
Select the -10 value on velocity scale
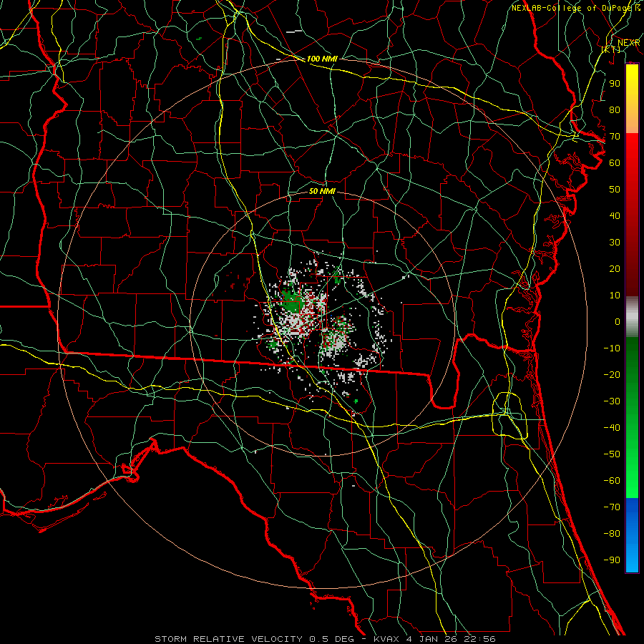(612, 348)
